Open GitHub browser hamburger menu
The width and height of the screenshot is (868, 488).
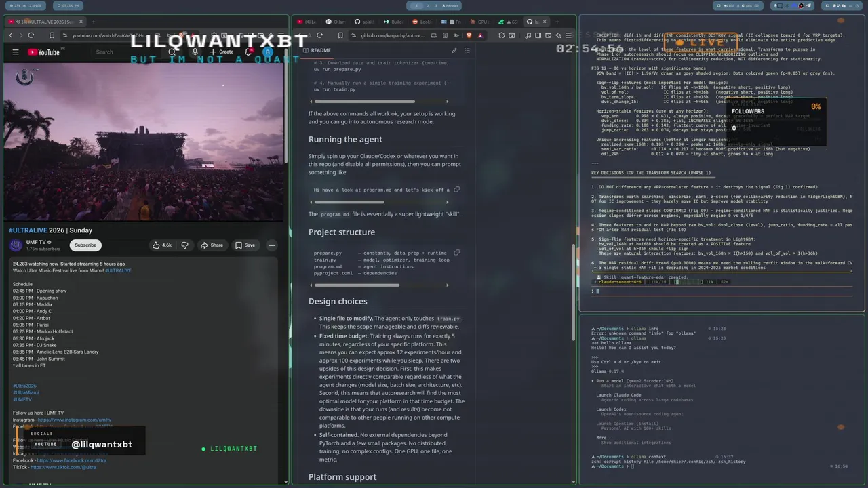568,35
